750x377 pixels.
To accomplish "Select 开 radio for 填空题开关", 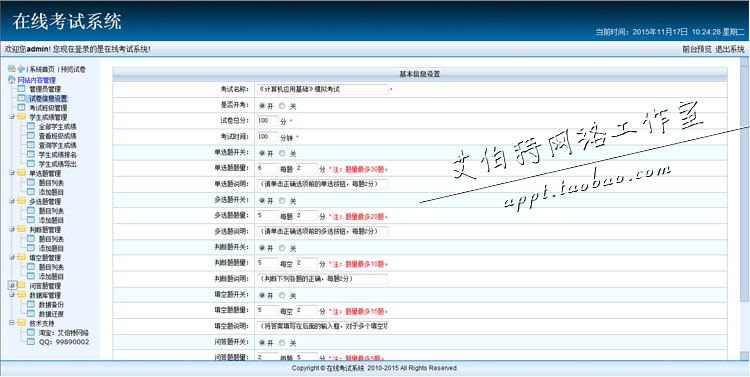I will [262, 295].
